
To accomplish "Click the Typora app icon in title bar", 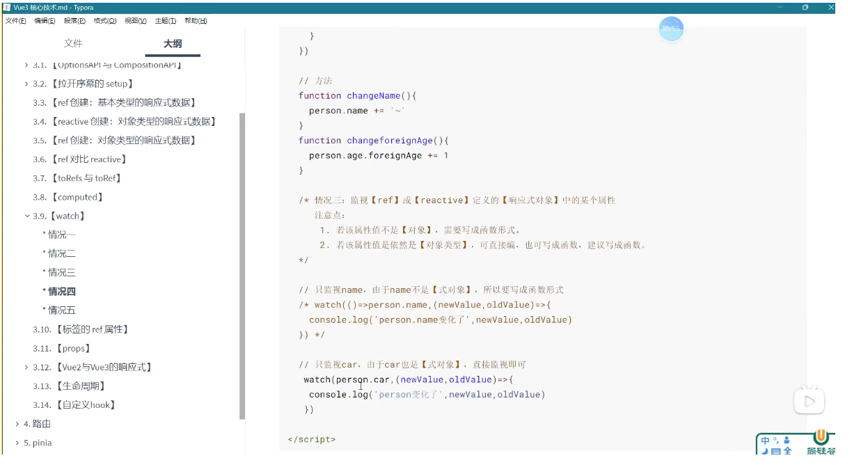I will (x=7, y=7).
